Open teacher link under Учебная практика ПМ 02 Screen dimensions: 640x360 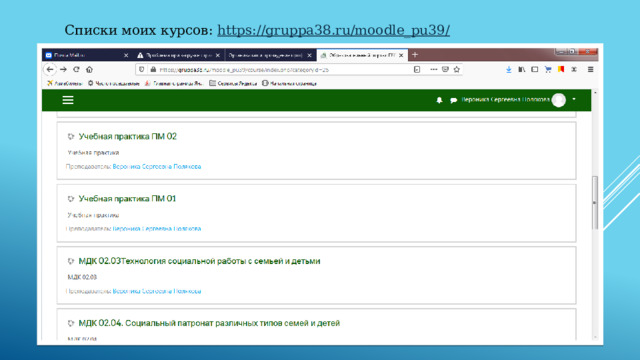157,167
